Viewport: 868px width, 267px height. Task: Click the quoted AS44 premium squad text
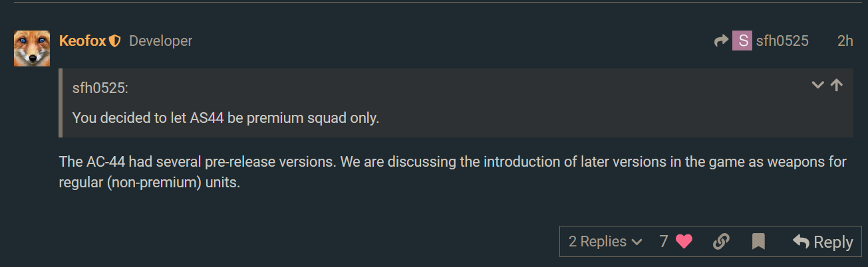(225, 118)
